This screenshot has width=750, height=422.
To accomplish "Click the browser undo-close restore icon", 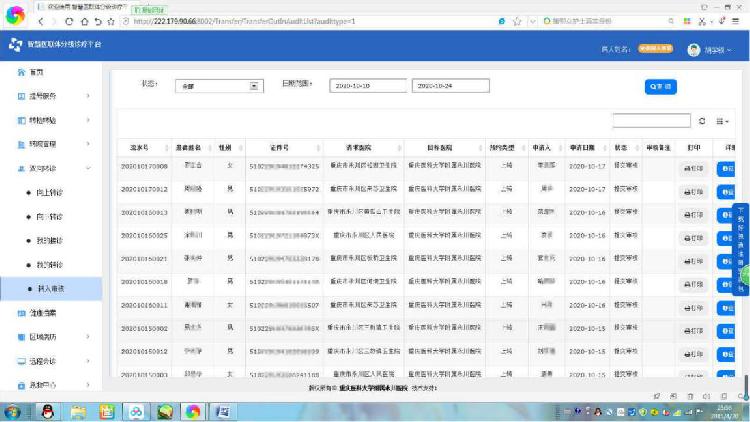I will tap(98, 22).
